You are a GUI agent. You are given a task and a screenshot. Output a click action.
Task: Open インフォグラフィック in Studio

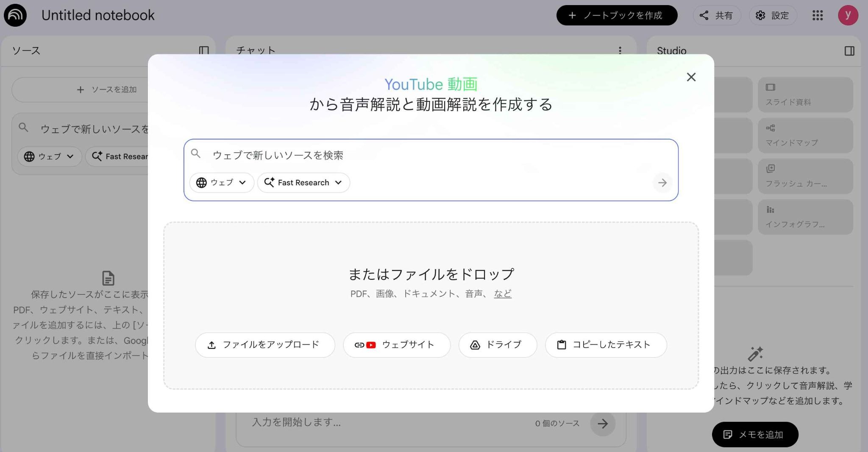[x=805, y=217]
